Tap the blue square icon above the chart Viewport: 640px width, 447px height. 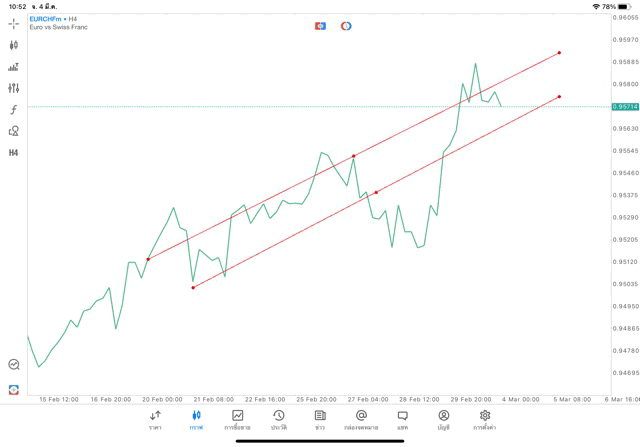tap(320, 26)
